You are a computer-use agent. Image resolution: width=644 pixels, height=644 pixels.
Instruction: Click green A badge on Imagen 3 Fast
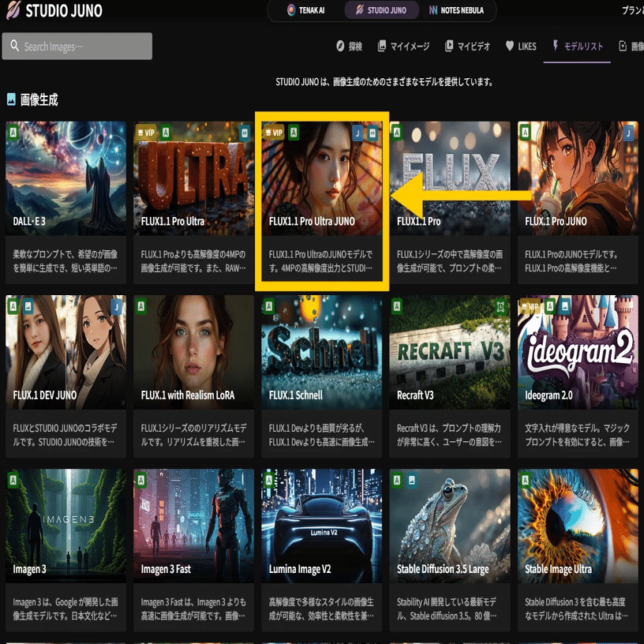(140, 480)
